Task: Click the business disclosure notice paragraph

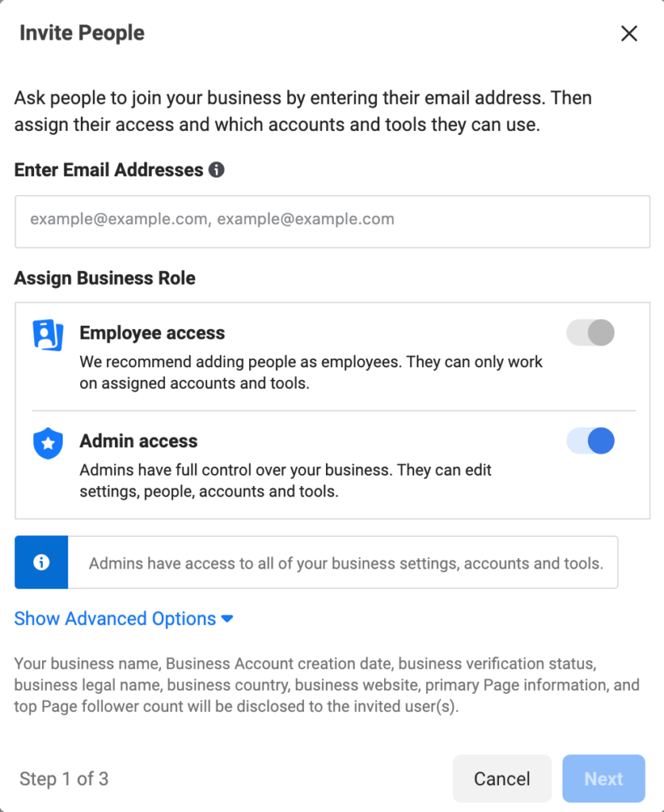Action: click(327, 685)
